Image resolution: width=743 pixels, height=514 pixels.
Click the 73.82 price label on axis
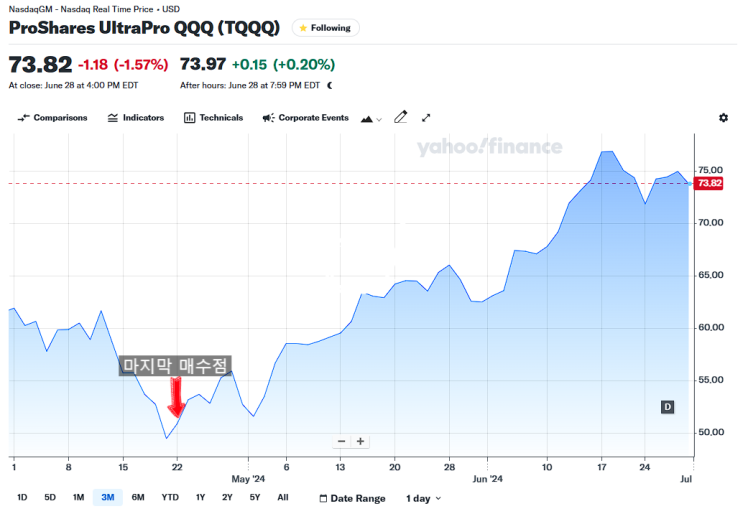tap(709, 183)
